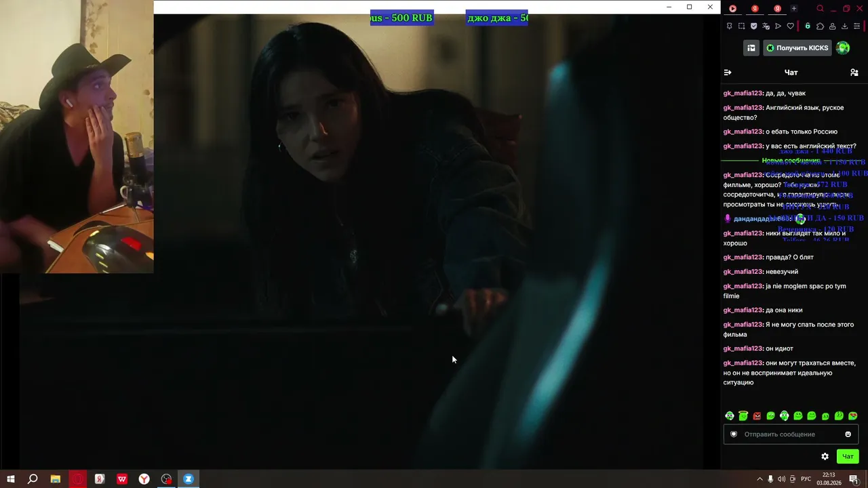Open the shield ad-blocker icon

click(x=753, y=26)
